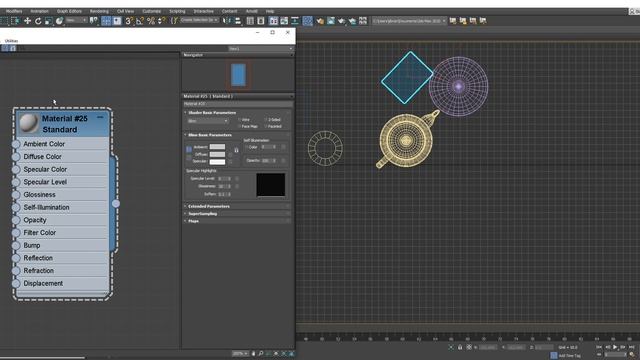Open the Create Selection Set dropdown
The width and height of the screenshot is (640, 360).
[199, 20]
